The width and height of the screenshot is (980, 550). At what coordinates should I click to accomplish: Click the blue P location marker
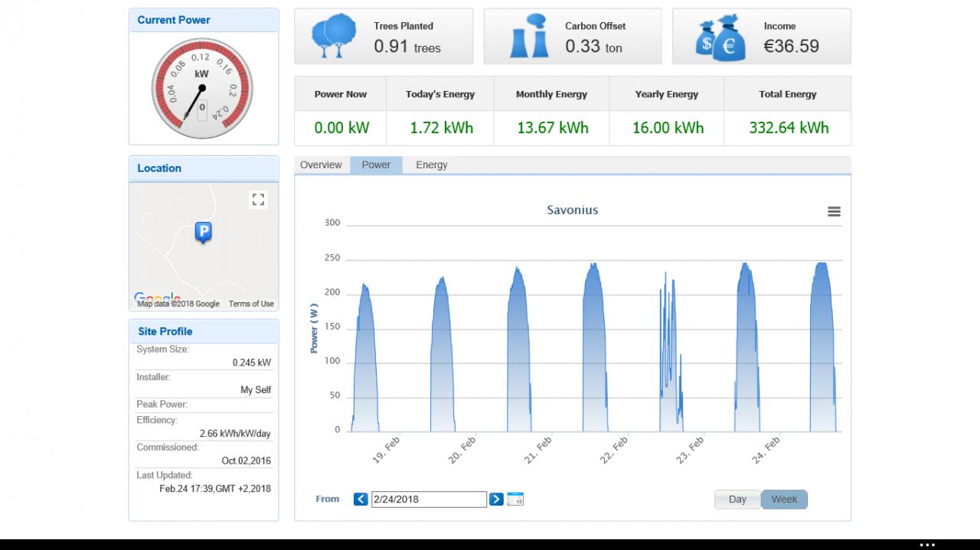203,233
